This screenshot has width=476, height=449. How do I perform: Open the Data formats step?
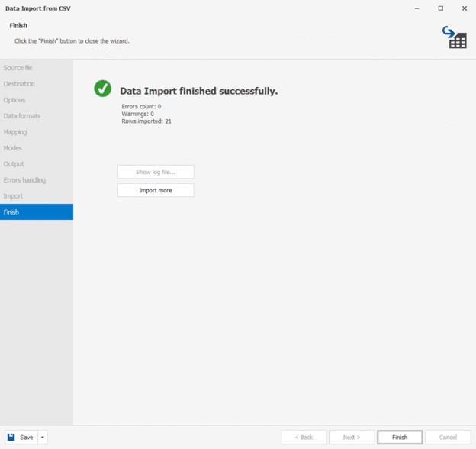point(22,116)
